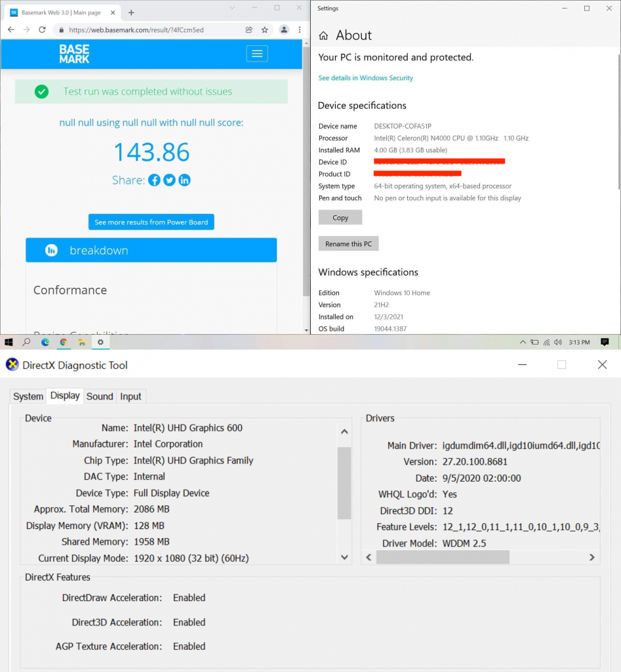Click the WDDM 2.5 driver model value

click(464, 543)
